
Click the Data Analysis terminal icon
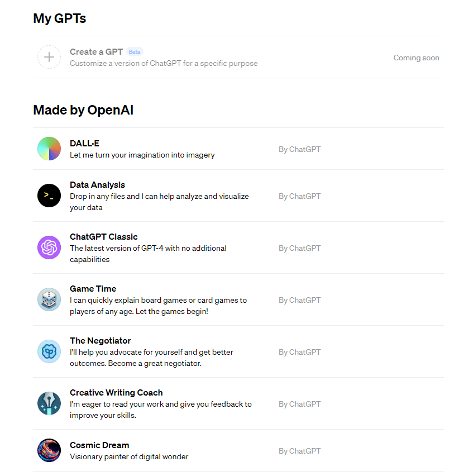49,196
